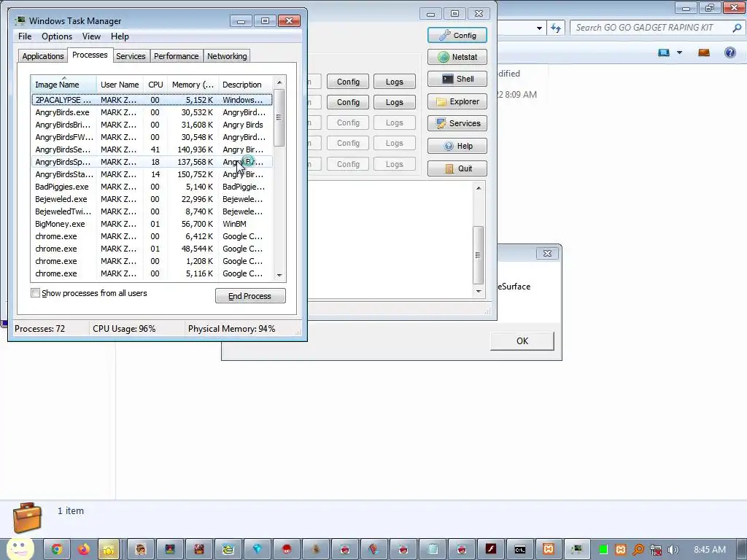The height and width of the screenshot is (560, 747).
Task: Click the clock showing 8:45 AM
Action: (x=709, y=550)
